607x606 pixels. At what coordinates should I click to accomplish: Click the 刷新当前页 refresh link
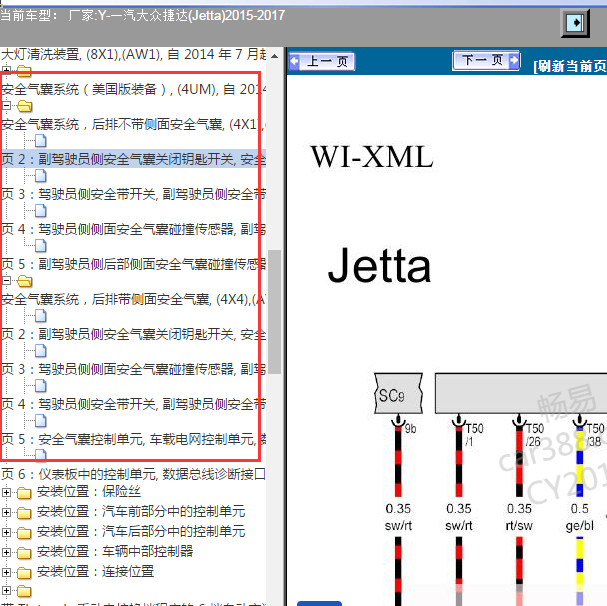point(570,66)
